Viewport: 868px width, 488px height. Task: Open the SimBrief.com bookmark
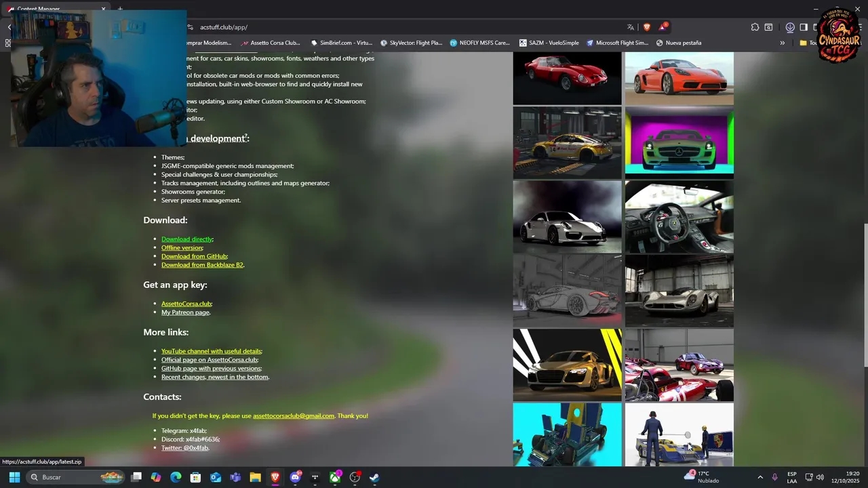[341, 43]
